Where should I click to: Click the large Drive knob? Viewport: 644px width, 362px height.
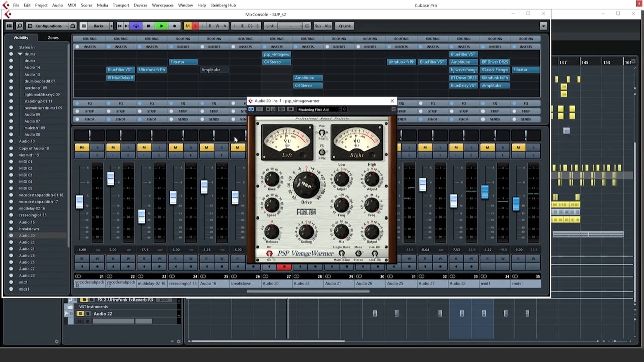[307, 185]
